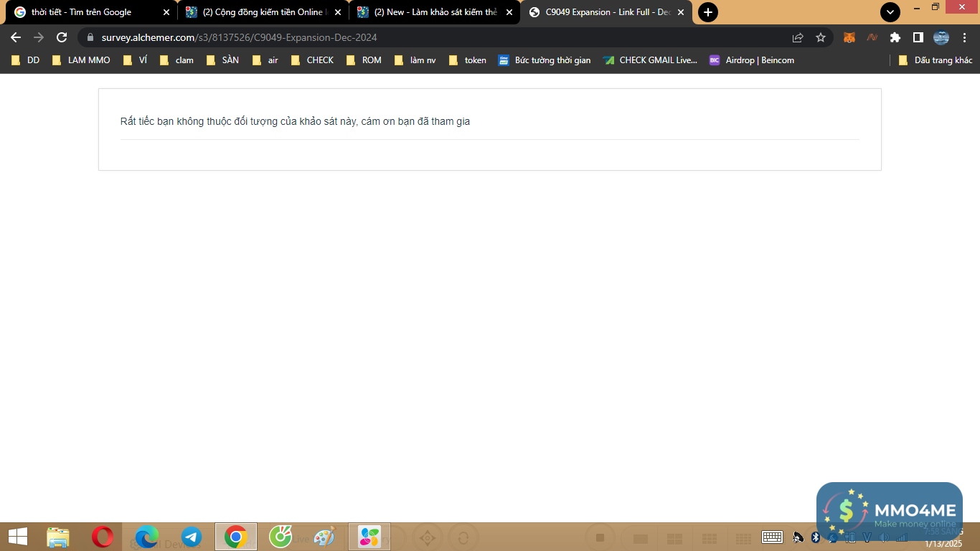Restore down the Chrome window
This screenshot has width=980, height=551.
point(936,6)
